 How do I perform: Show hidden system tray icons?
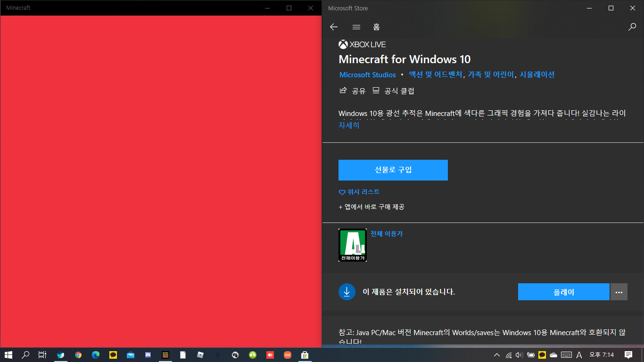coord(496,355)
